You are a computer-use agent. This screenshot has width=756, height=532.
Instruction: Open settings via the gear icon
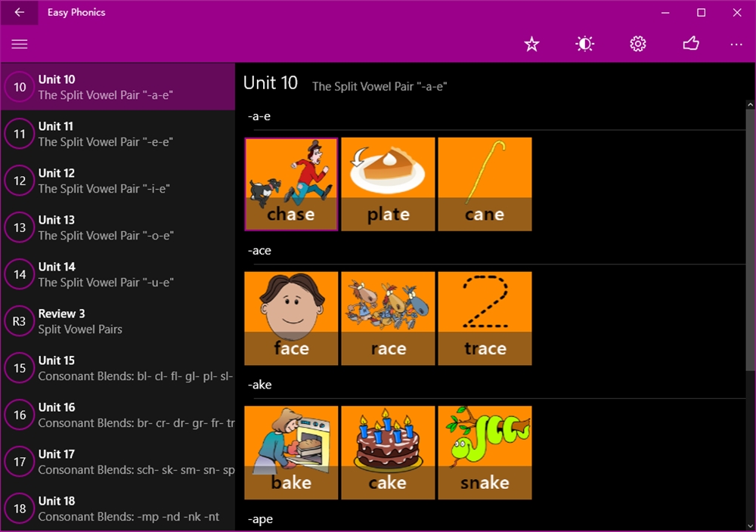[x=637, y=44]
